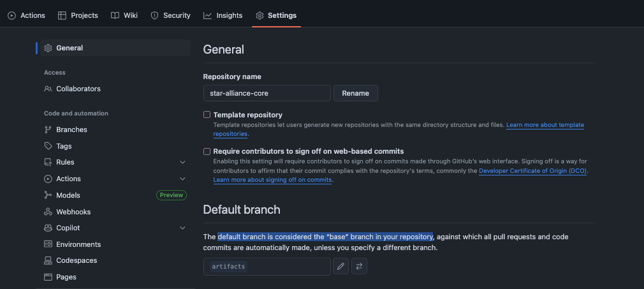
Task: Check Require contributors to sign off checkbox
Action: tap(207, 151)
